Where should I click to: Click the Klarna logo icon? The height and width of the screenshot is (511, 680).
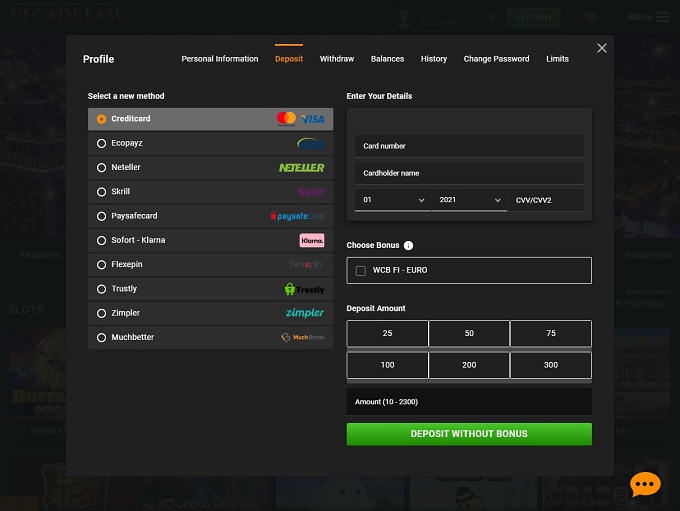pyautogui.click(x=312, y=241)
